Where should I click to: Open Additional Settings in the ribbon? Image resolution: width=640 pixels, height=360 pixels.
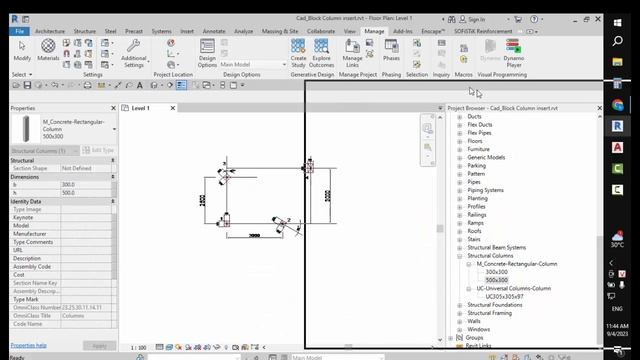(x=134, y=53)
